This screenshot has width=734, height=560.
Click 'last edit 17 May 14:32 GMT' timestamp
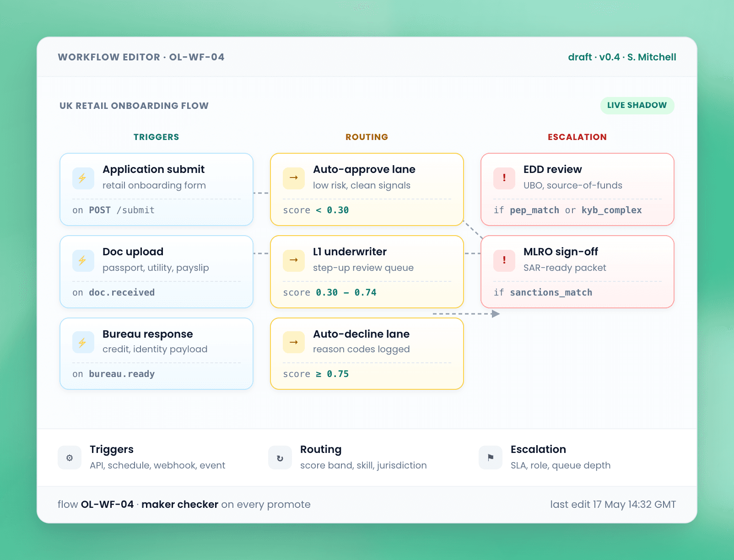(x=613, y=504)
